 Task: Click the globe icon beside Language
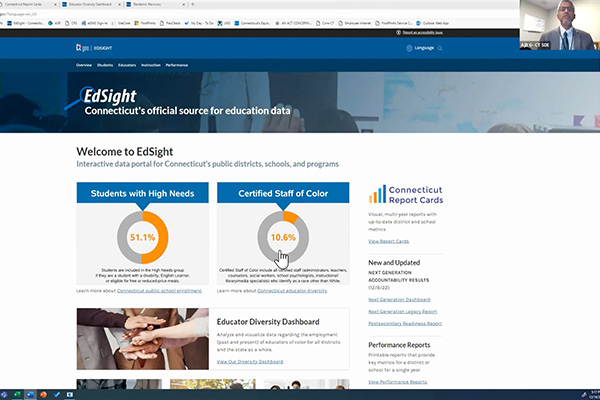(x=410, y=47)
